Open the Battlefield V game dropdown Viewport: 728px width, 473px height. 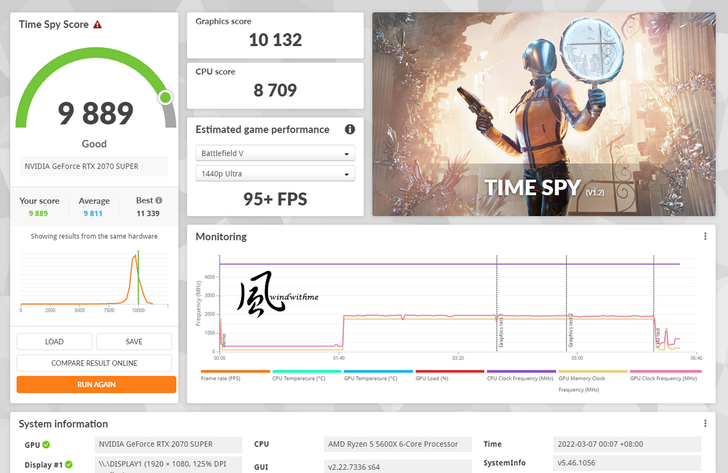pos(275,153)
